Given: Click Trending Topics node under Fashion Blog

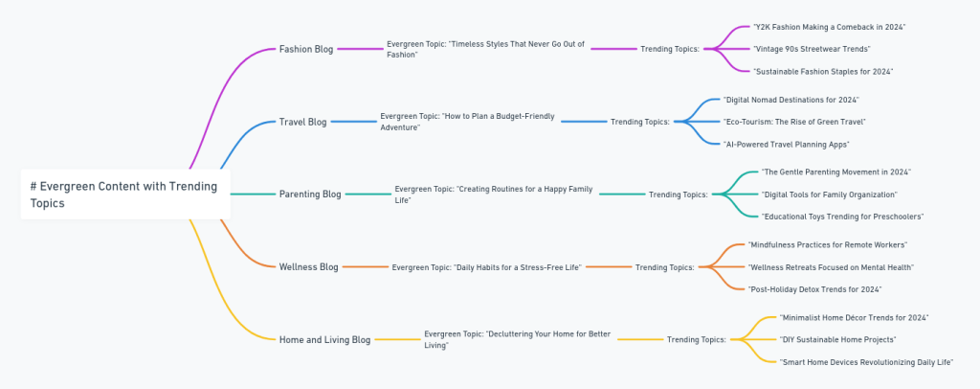Looking at the screenshot, I should coord(670,49).
